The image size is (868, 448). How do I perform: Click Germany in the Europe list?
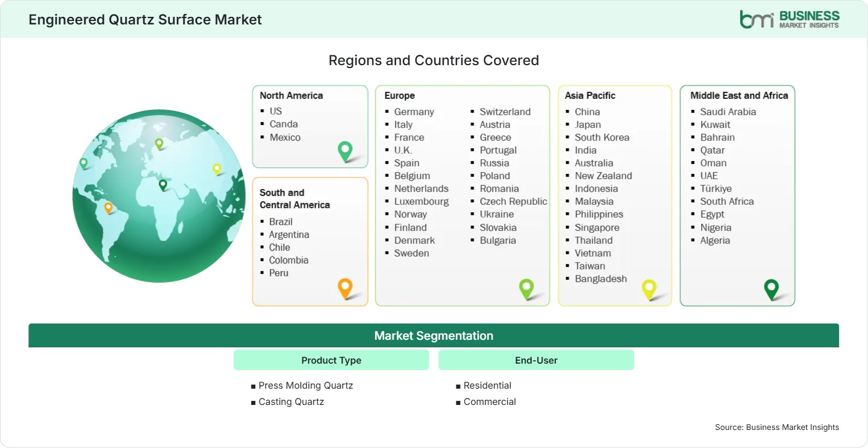tap(414, 112)
